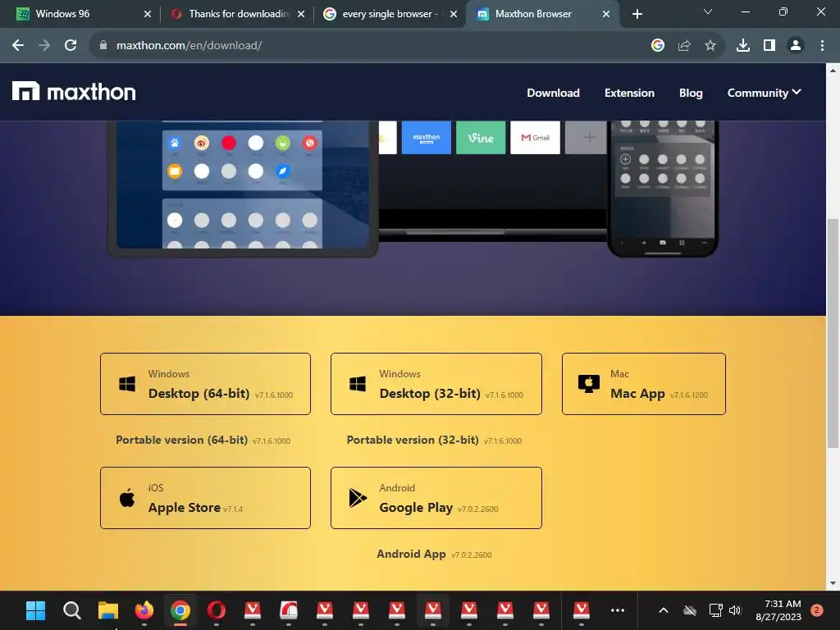Click the blue maxthon tile in preview

coord(426,138)
